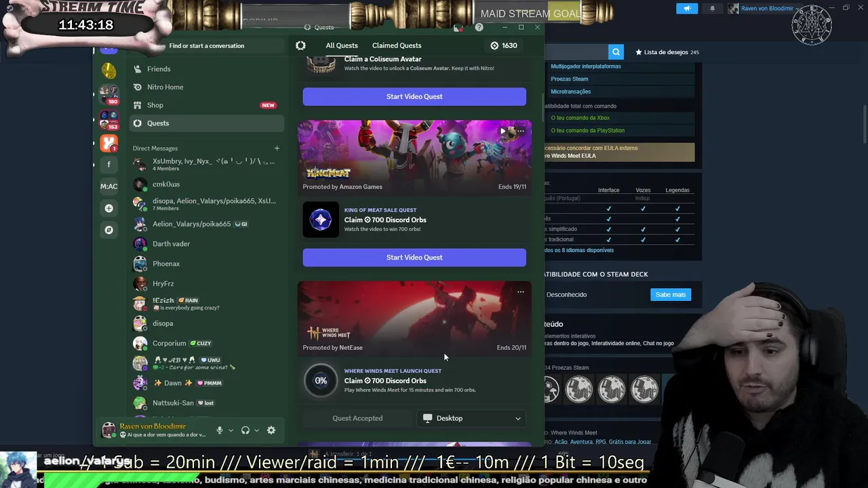The image size is (868, 488).
Task: Open Discord inbox icon
Action: 459,27
